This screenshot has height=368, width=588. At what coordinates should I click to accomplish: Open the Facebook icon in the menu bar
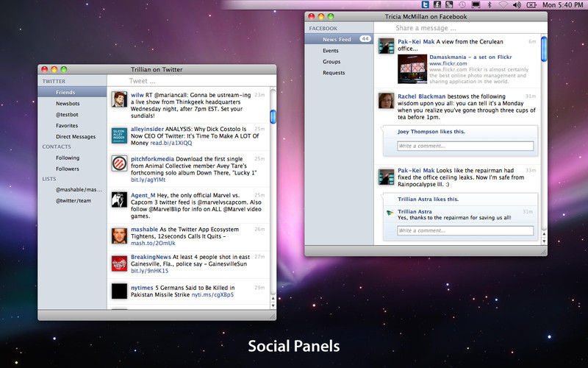point(437,4)
